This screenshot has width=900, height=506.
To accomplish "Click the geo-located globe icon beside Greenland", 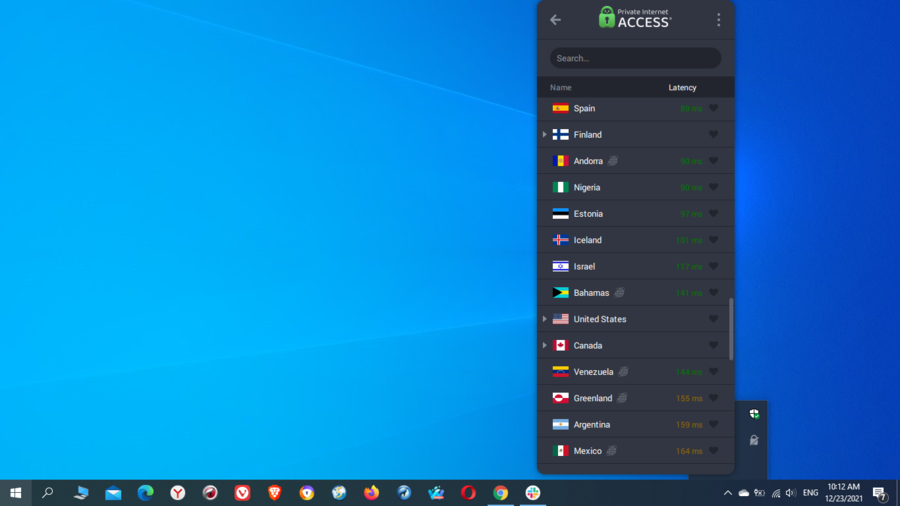I will point(622,398).
